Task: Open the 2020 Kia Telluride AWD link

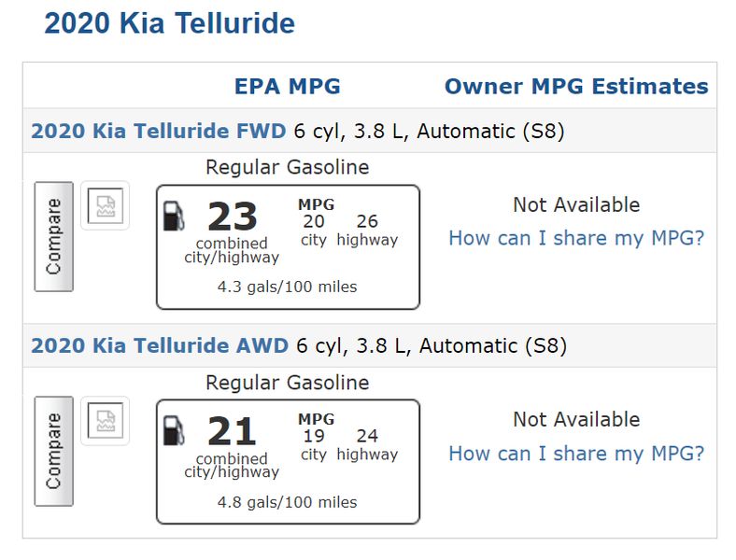Action: [x=160, y=345]
